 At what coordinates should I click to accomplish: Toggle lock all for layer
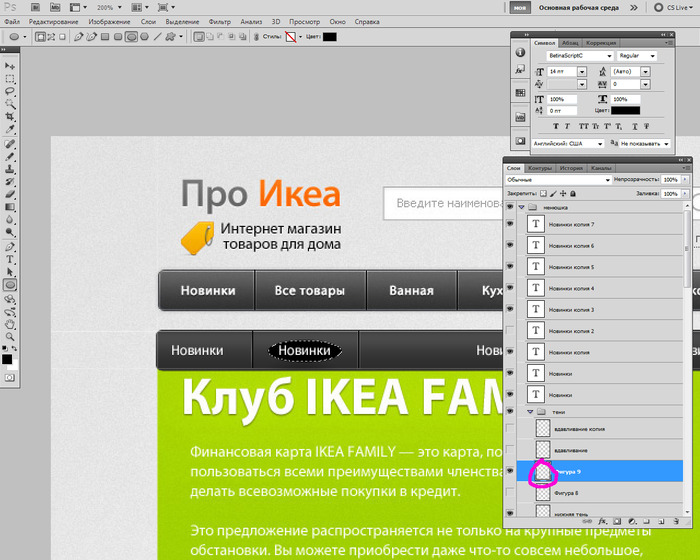(x=573, y=193)
